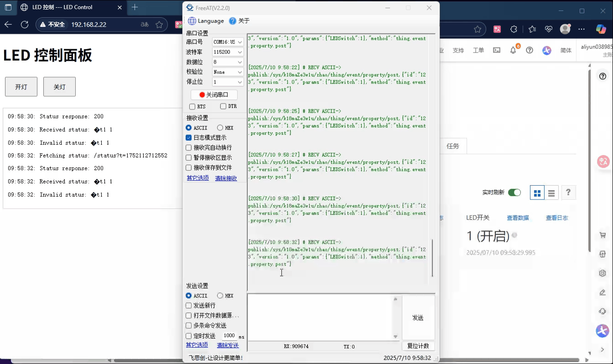The image size is (613, 364).
Task: Open the 波特率 115200 dropdown
Action: pos(228,52)
